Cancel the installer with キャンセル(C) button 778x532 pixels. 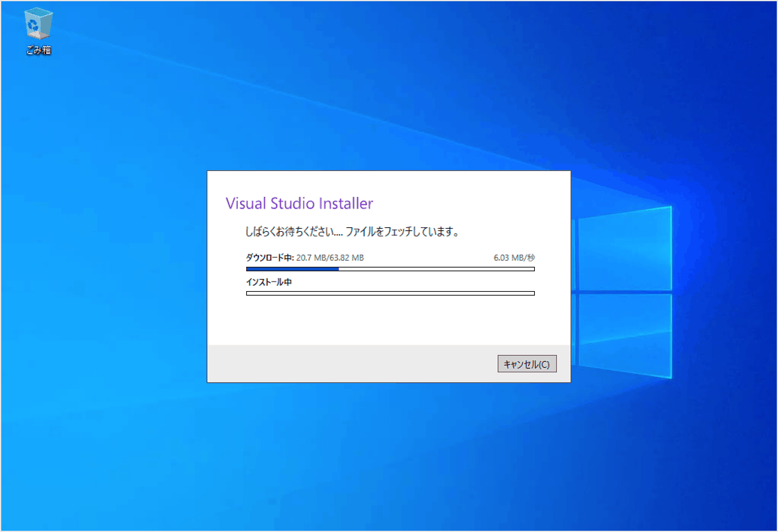pyautogui.click(x=527, y=364)
